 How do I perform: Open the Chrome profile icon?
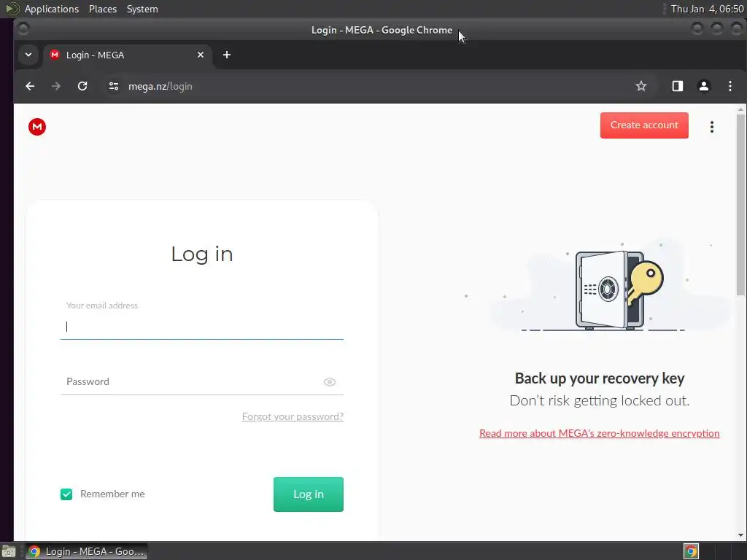pyautogui.click(x=704, y=86)
